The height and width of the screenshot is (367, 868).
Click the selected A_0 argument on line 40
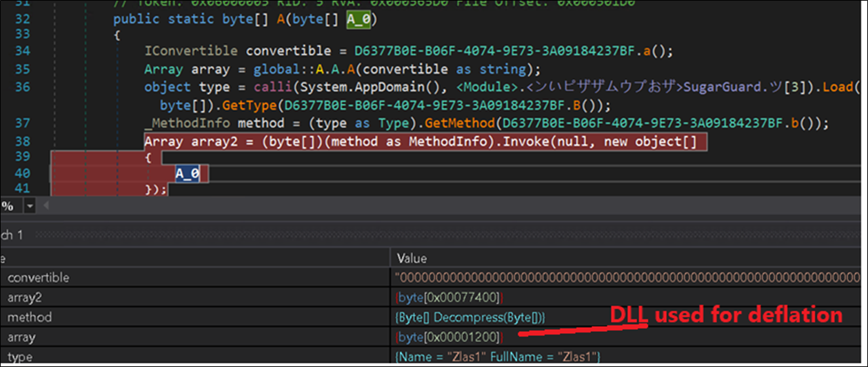[187, 175]
